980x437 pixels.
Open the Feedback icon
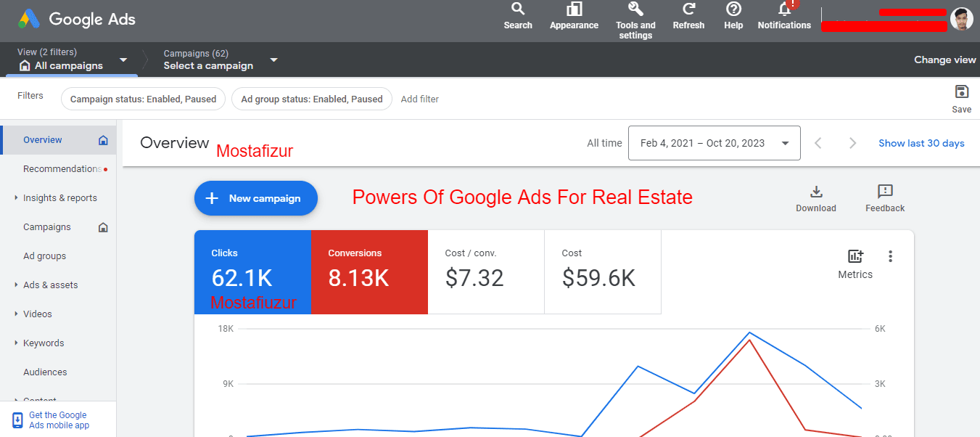pyautogui.click(x=884, y=192)
